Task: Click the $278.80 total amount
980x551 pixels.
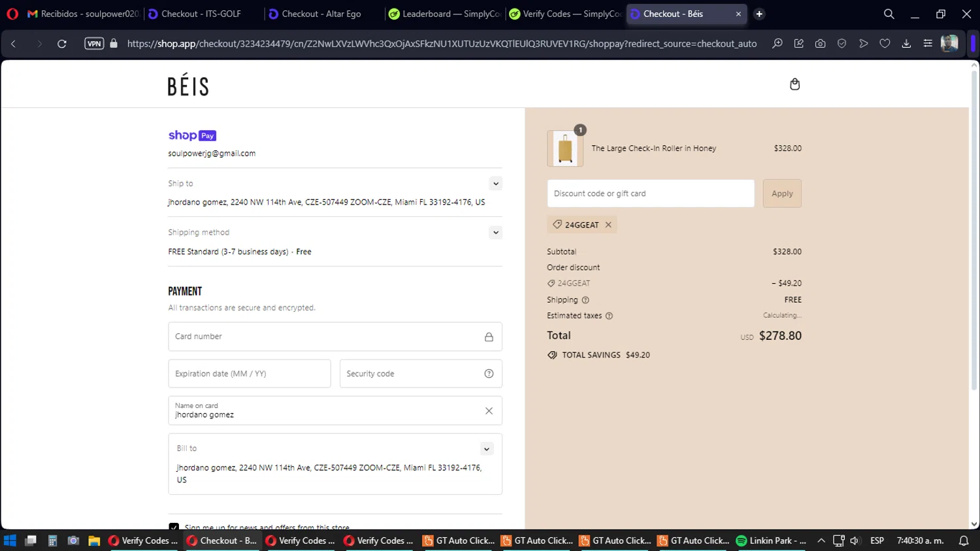Action: [780, 336]
